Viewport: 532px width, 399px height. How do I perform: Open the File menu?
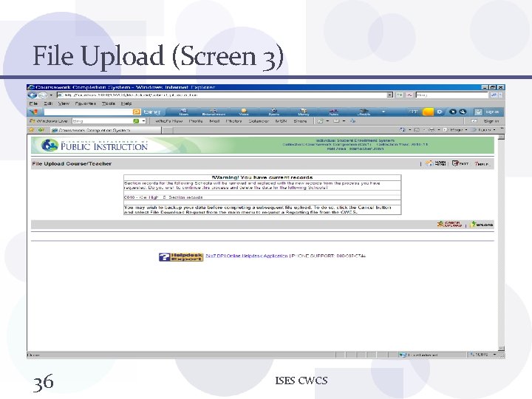coord(33,103)
